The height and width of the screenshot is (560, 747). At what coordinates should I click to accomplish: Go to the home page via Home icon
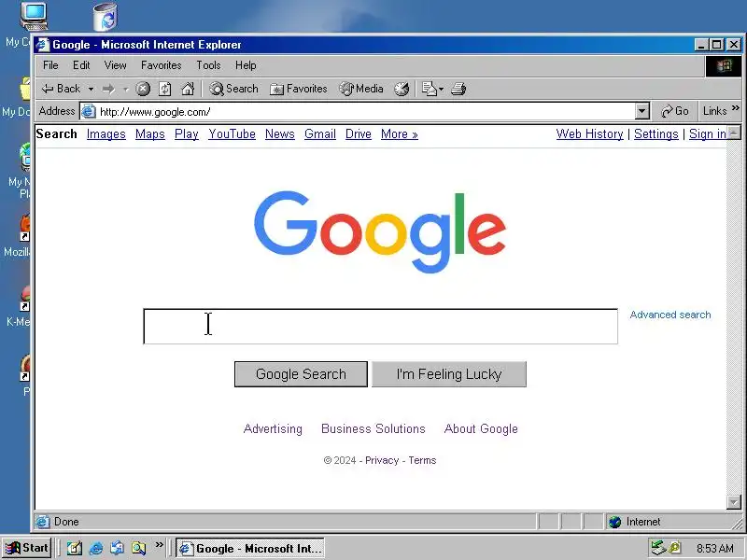188,89
